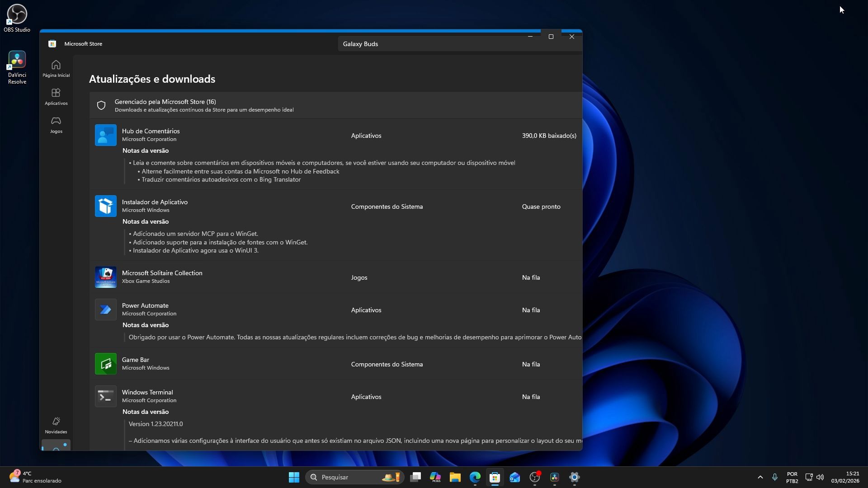Open the Windows Terminal app title link

(x=147, y=392)
